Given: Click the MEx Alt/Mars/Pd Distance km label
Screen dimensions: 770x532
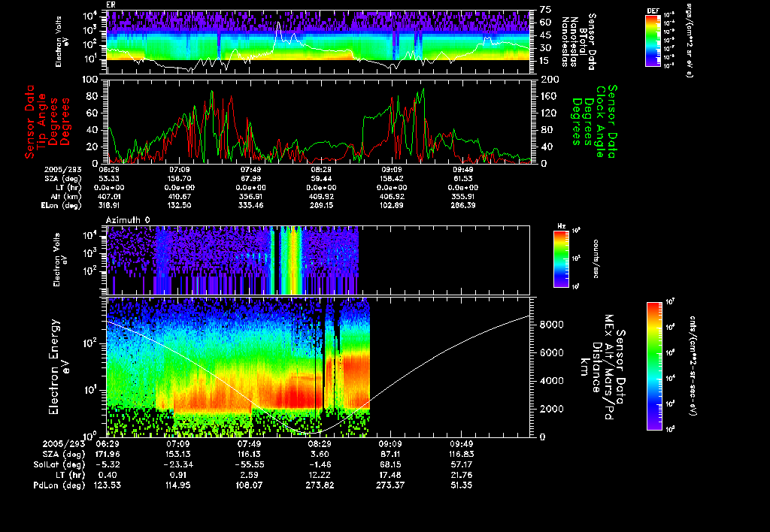Looking at the screenshot, I should click(x=602, y=367).
